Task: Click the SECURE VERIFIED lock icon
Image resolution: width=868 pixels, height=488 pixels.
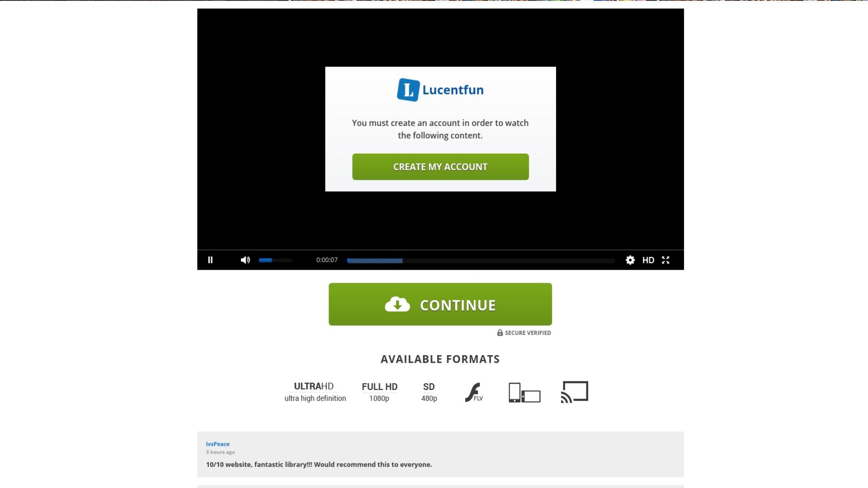Action: pyautogui.click(x=500, y=333)
